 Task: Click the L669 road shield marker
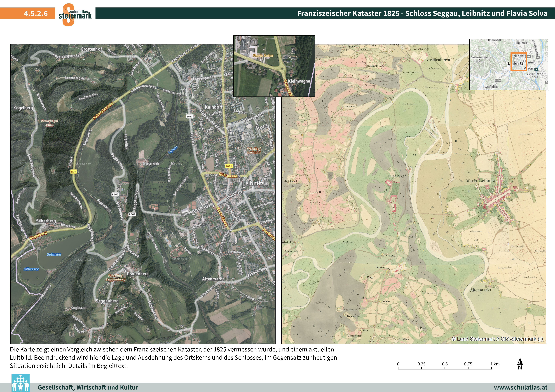tap(132, 214)
